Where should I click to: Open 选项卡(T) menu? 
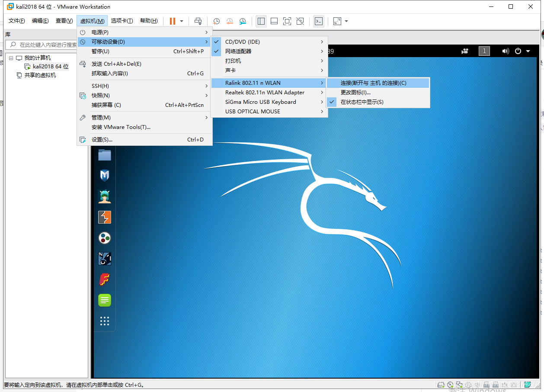point(122,21)
